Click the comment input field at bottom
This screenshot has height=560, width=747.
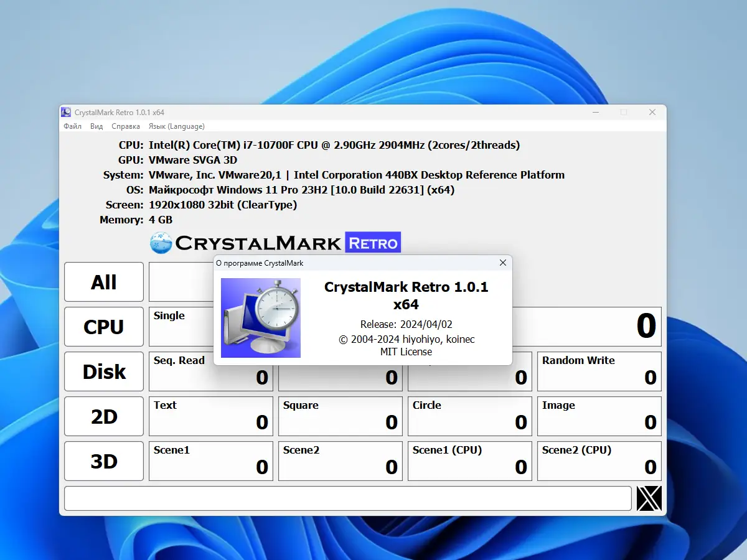tap(348, 498)
